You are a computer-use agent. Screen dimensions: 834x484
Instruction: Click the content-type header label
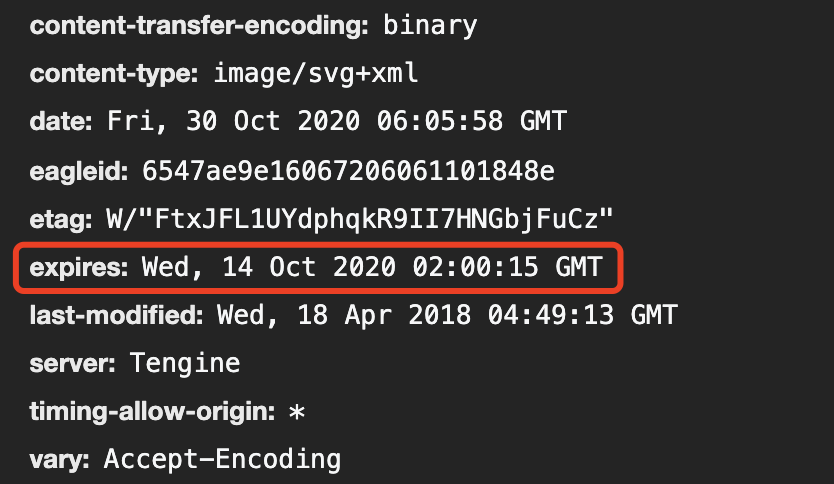pos(114,74)
